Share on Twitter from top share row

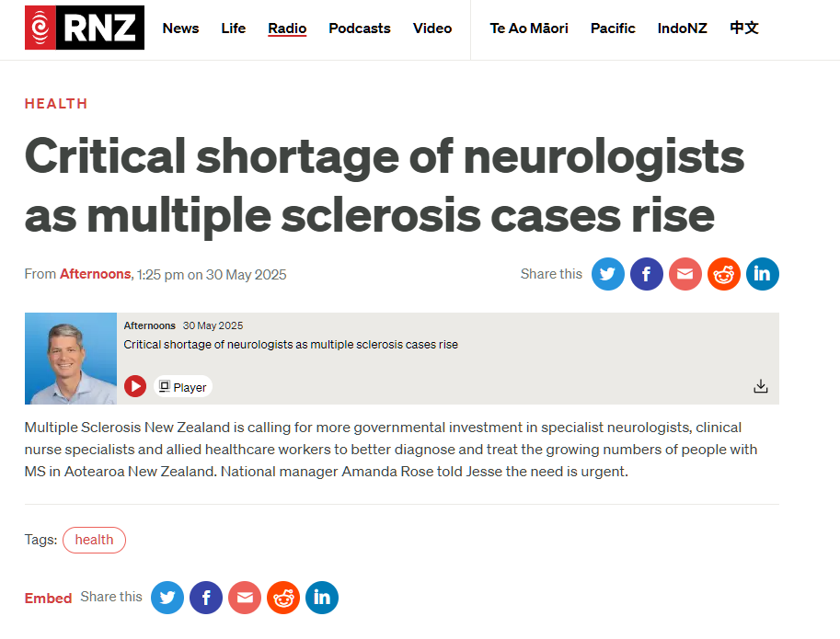[607, 274]
